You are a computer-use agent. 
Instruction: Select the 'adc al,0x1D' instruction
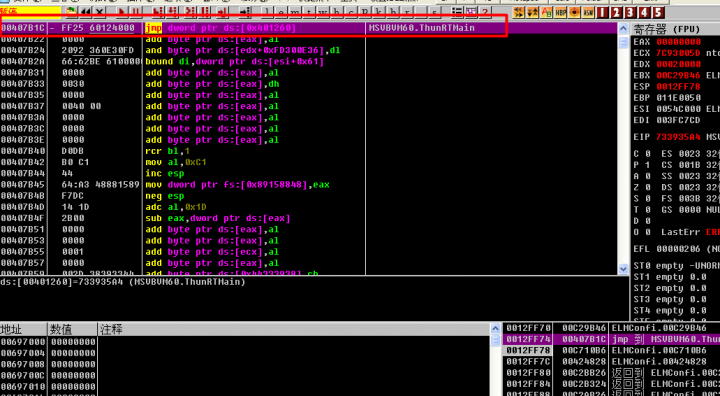(x=175, y=207)
